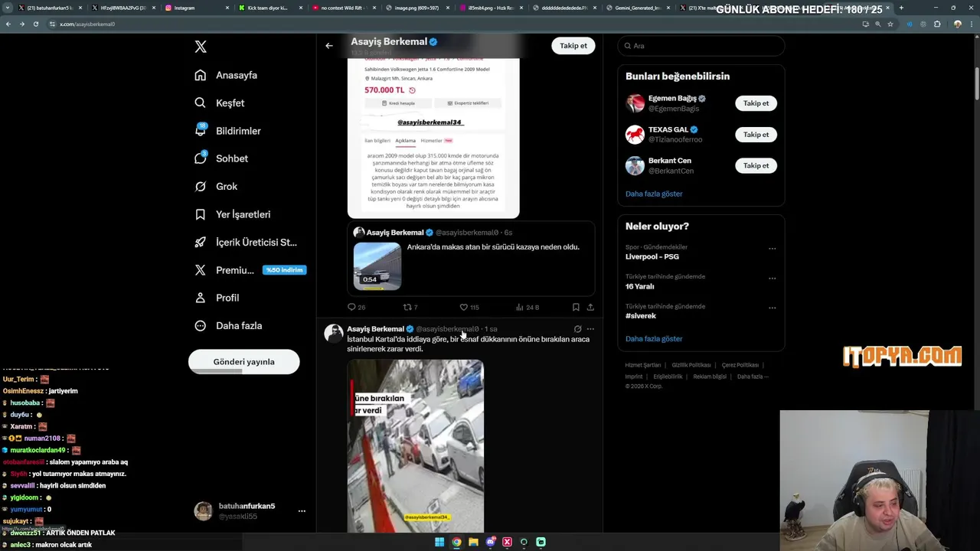Open Discord from the taskbar

490,542
